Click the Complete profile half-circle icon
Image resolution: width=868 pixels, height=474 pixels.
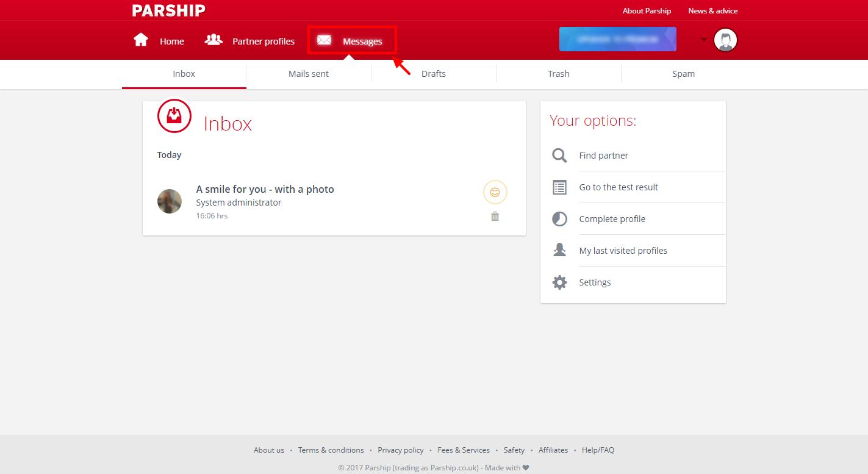559,219
